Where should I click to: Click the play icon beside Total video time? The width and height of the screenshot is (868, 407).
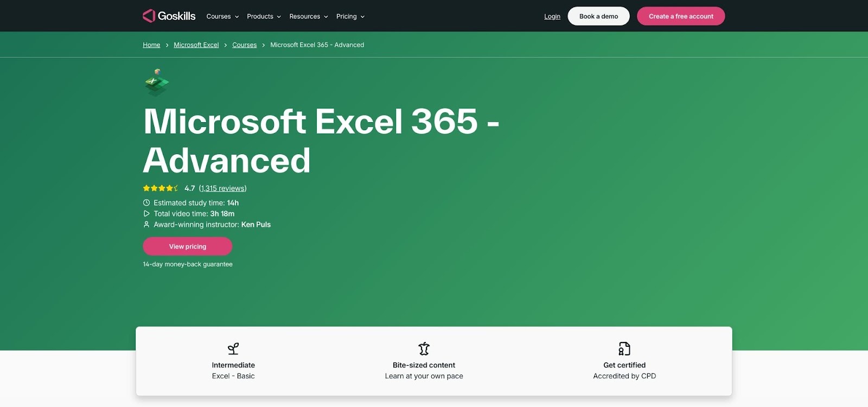point(146,214)
